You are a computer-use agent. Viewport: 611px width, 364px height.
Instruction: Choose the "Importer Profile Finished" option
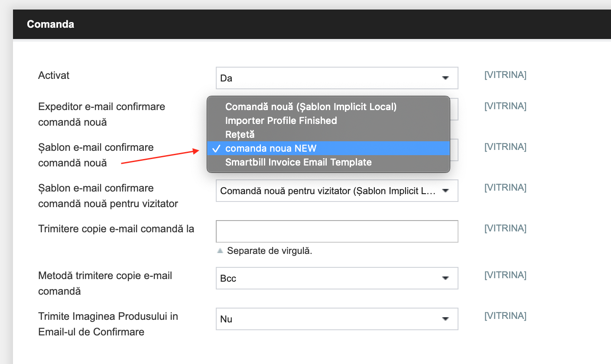point(328,120)
